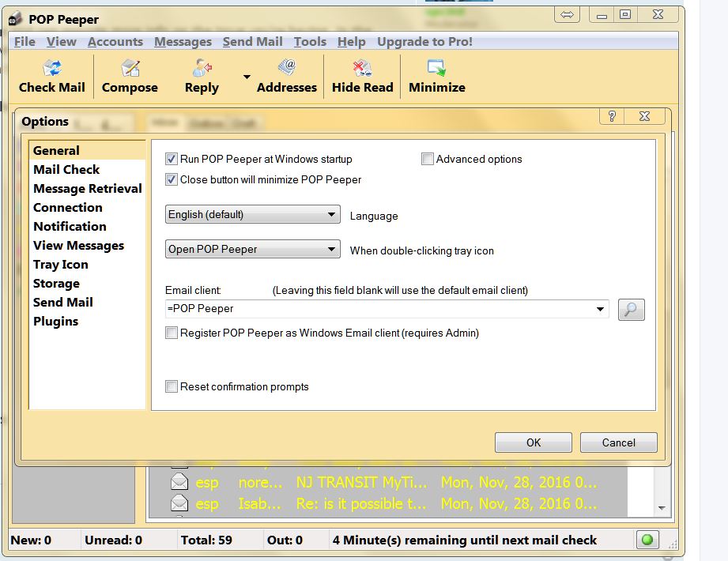The height and width of the screenshot is (561, 728).
Task: Click Upgrade to Pro! menu item
Action: pyautogui.click(x=424, y=42)
